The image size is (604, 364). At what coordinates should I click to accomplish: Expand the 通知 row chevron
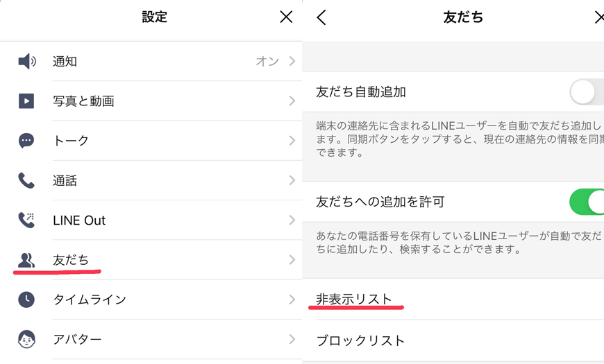(292, 61)
